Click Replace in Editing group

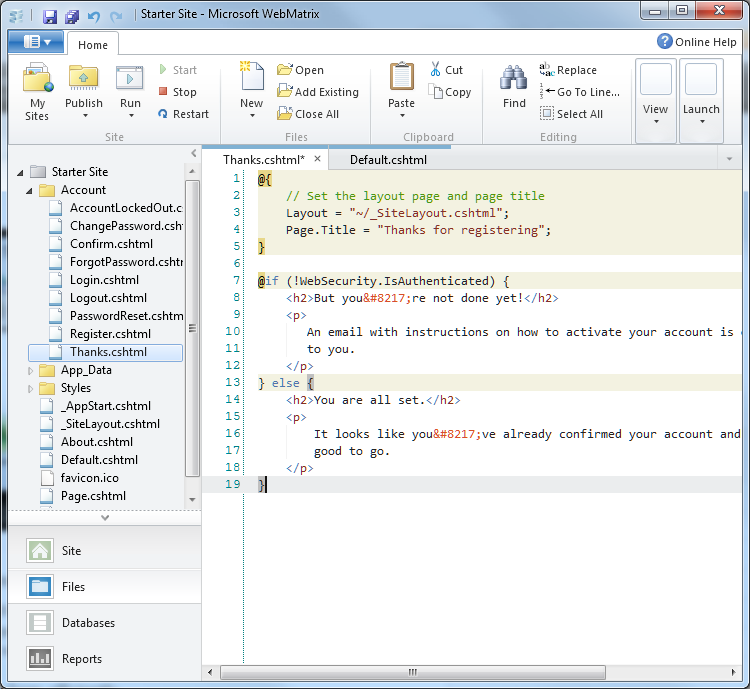click(568, 70)
